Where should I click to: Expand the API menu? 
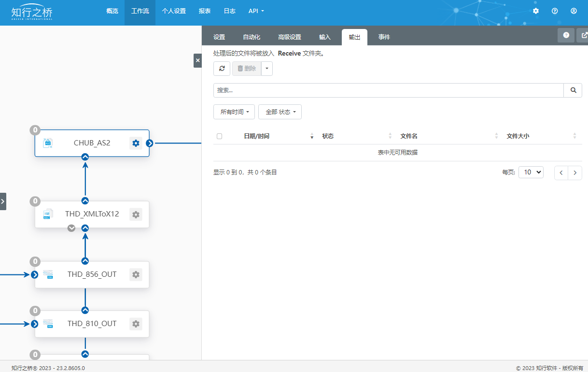[x=256, y=11]
